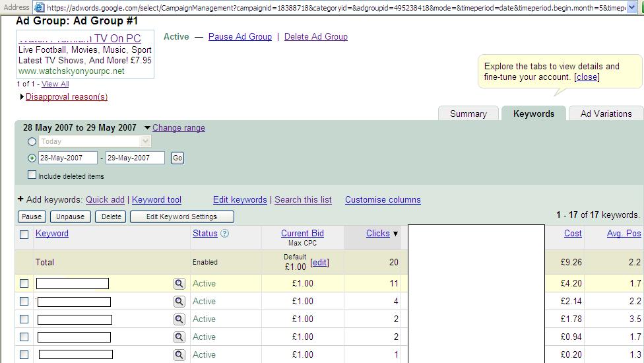Check the box for the £0.94 cost keyword row

pyautogui.click(x=24, y=337)
